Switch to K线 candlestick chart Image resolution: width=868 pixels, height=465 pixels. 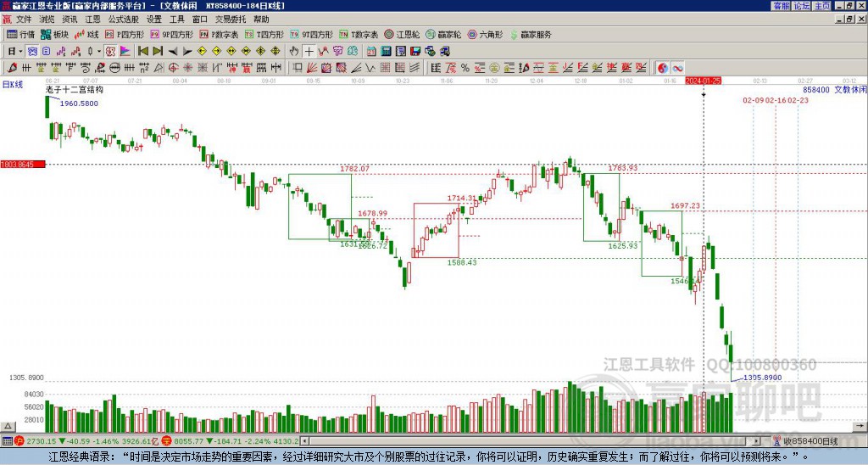(86, 34)
